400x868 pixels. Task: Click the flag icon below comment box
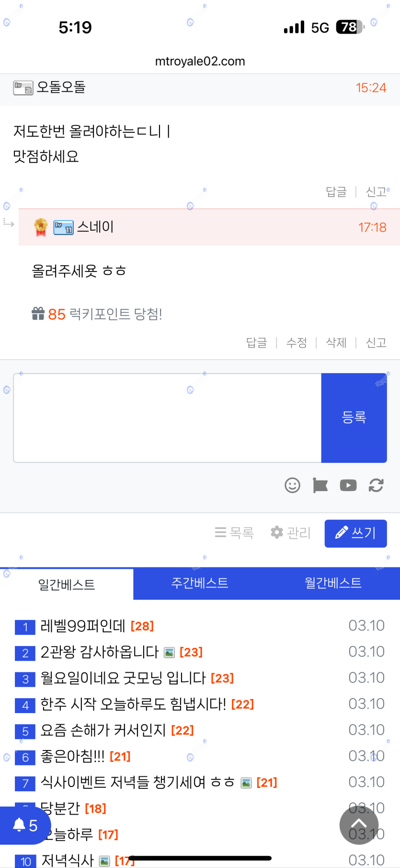point(320,485)
